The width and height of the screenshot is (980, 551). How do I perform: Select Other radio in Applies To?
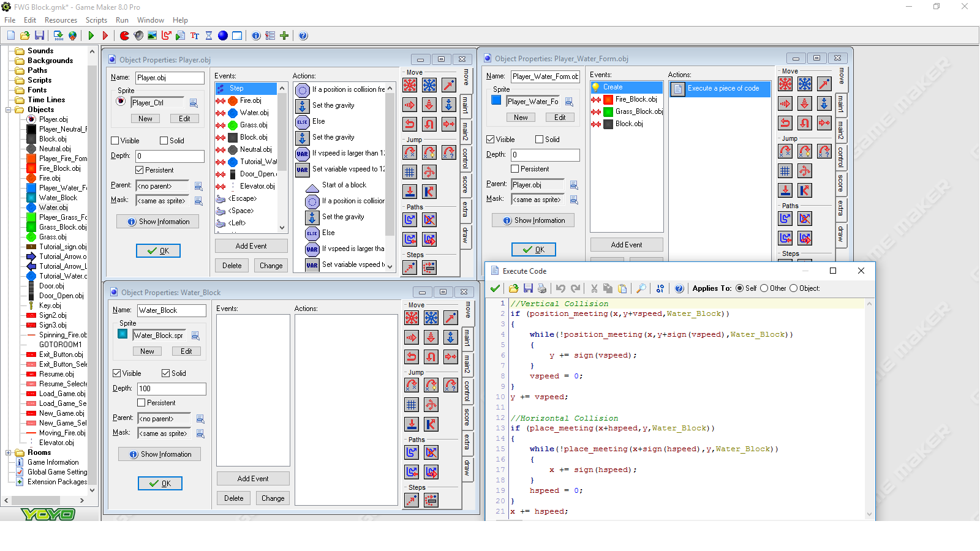pos(764,288)
